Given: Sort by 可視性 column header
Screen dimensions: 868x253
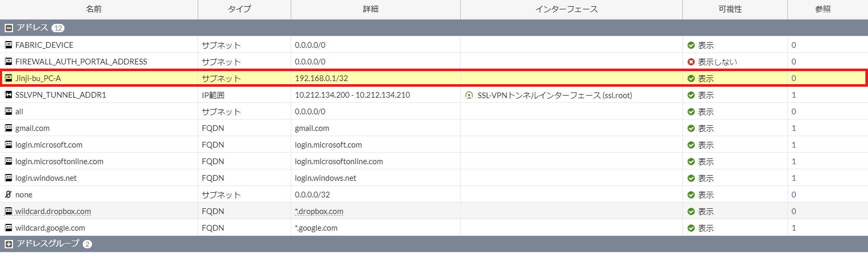Looking at the screenshot, I should point(730,9).
